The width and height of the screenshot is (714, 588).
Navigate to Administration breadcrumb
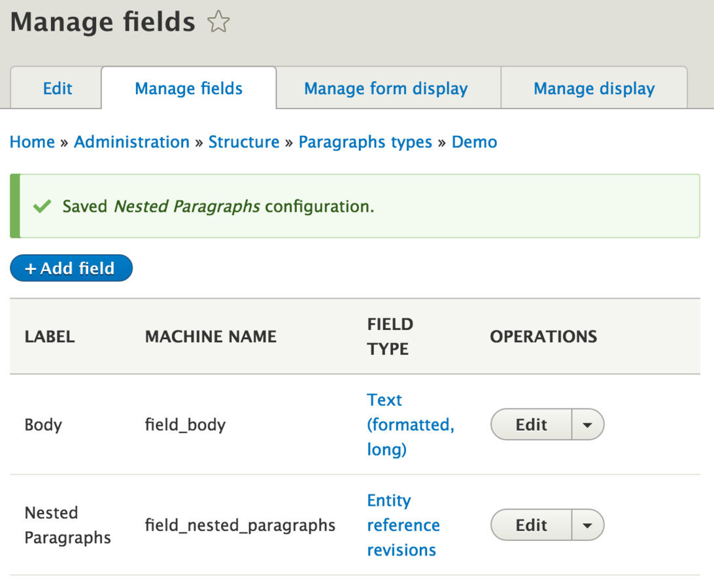tap(131, 142)
